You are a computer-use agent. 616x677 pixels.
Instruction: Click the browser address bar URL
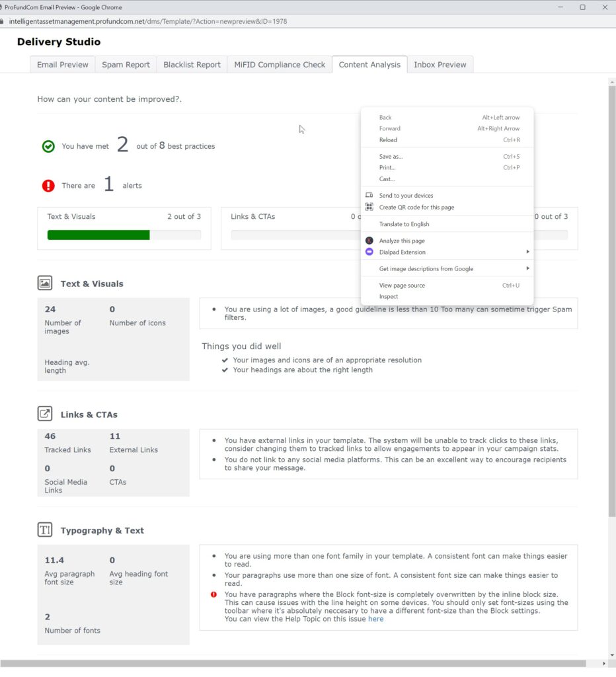click(x=148, y=21)
